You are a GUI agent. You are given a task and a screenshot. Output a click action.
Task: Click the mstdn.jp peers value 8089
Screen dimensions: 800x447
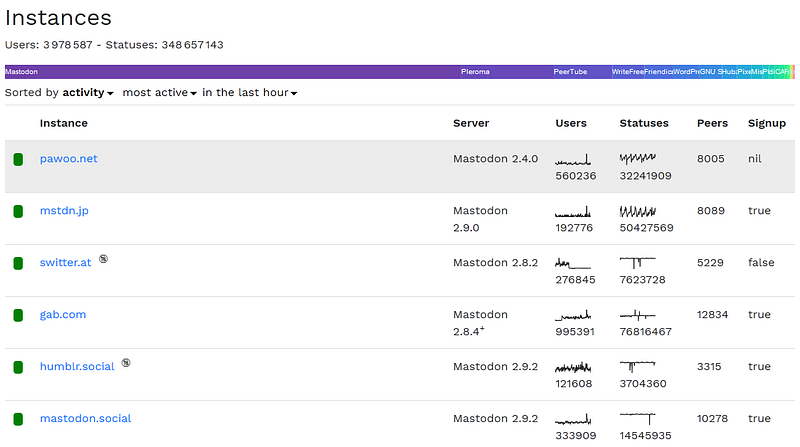tap(711, 211)
